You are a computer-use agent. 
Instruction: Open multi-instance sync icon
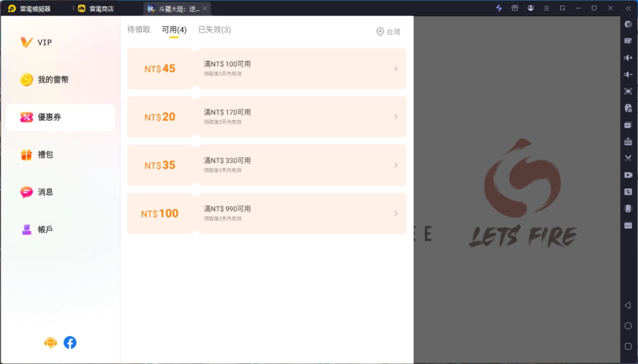coord(628,124)
